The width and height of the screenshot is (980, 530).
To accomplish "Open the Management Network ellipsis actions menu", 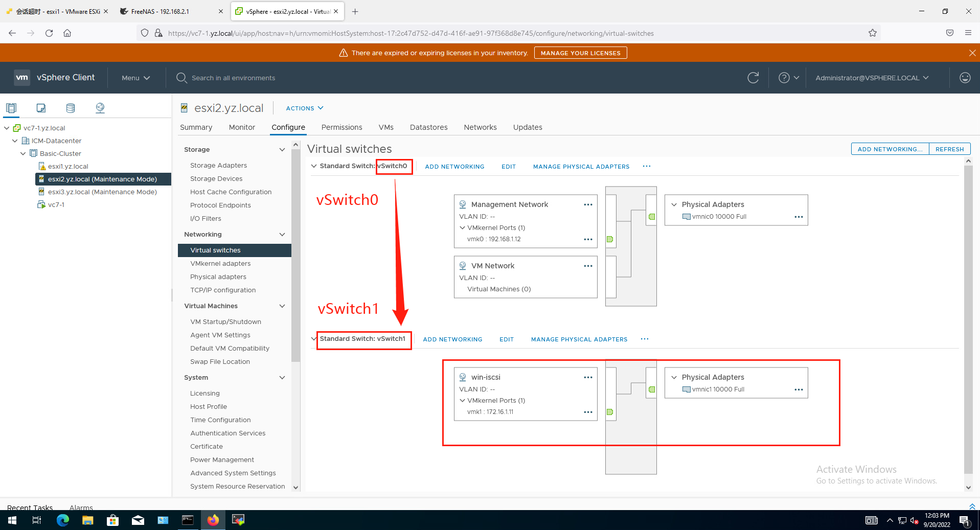I will [x=587, y=204].
